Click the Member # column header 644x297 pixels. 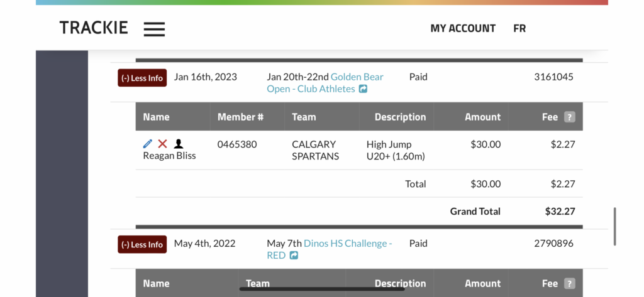pos(240,117)
